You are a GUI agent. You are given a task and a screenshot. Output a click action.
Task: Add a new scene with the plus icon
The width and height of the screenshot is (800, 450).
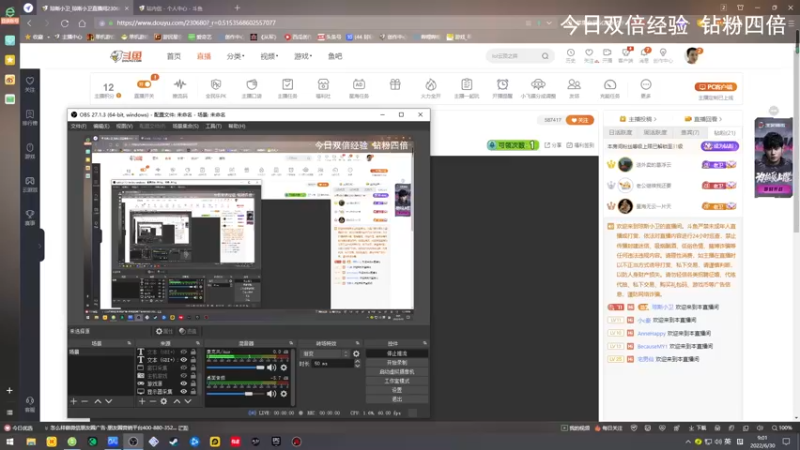pos(73,402)
